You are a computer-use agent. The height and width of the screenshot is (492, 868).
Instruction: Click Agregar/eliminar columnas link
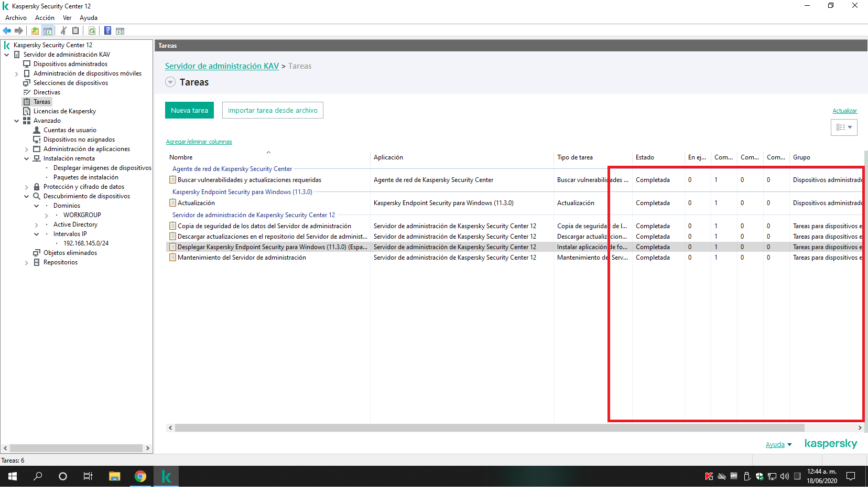(199, 142)
